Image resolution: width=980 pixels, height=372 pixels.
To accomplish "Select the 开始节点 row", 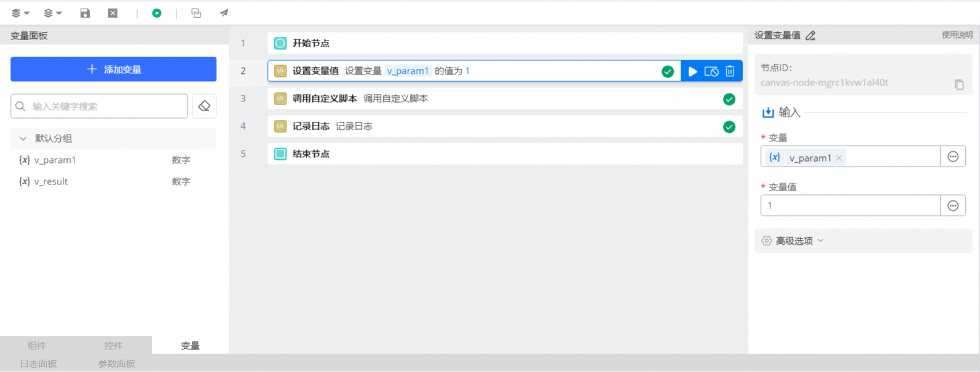I will tap(505, 43).
